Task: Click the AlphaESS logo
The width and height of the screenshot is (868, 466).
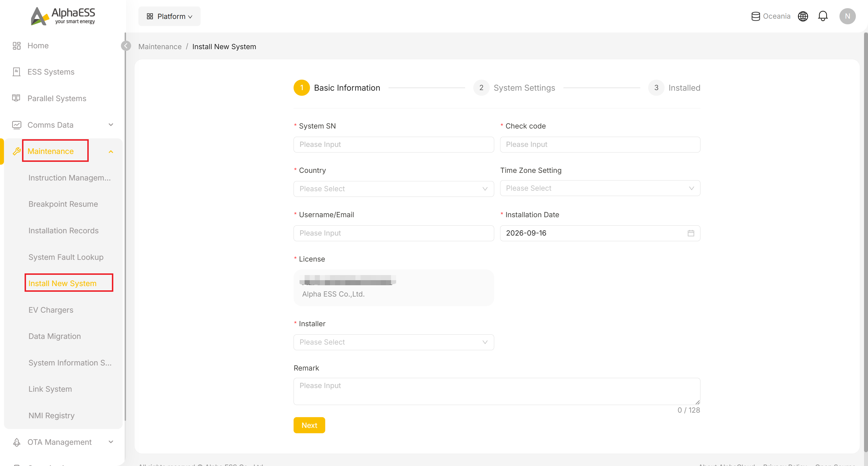Action: [63, 16]
